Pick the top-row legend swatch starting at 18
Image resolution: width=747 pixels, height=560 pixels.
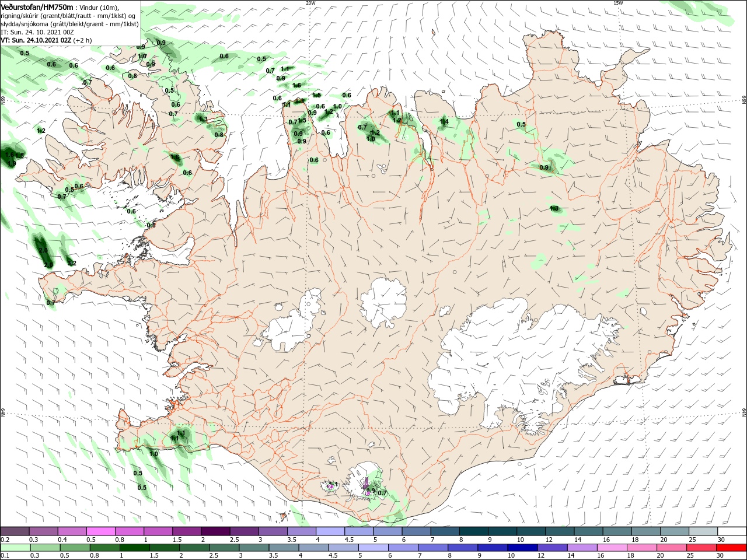point(646,531)
